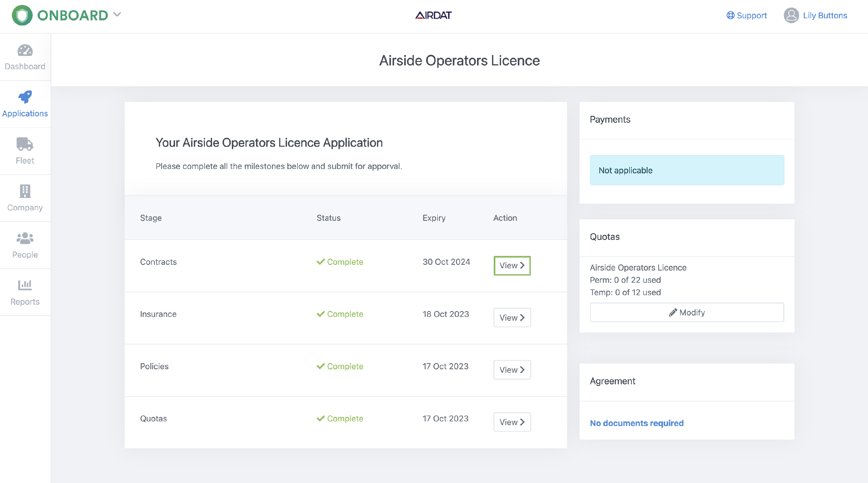
Task: Select the People group icon
Action: click(25, 238)
